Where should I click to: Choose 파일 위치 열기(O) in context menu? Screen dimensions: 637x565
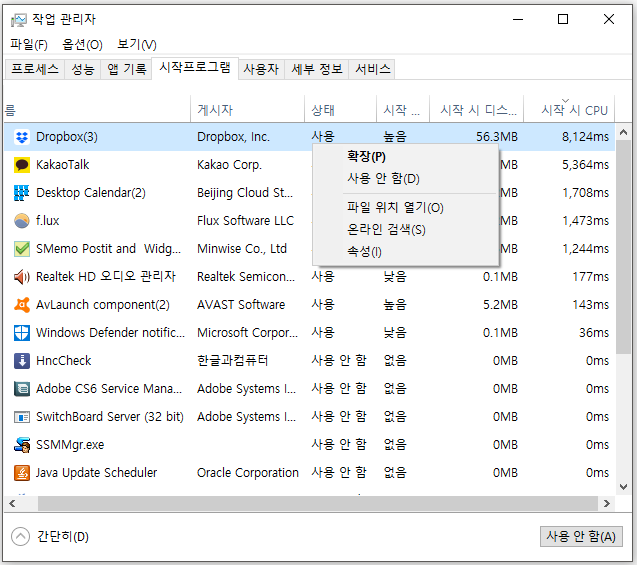point(405,208)
